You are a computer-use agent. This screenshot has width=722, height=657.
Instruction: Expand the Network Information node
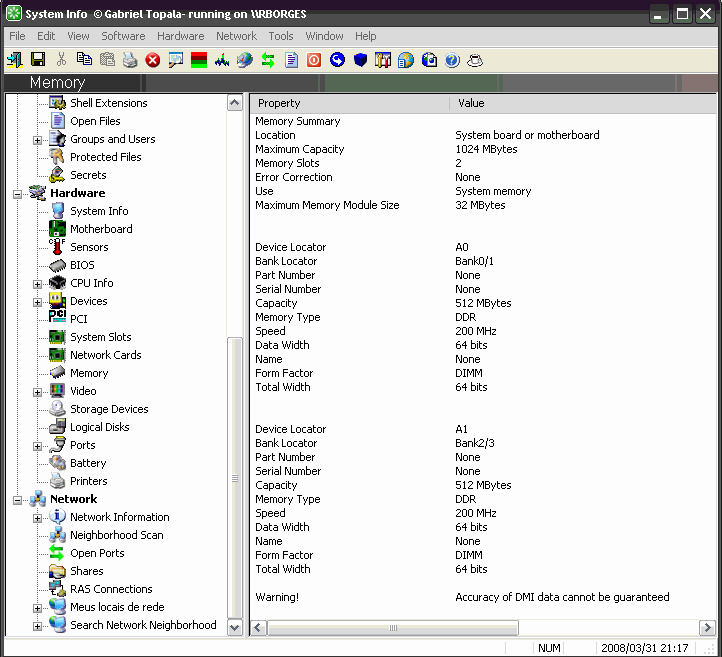click(38, 518)
